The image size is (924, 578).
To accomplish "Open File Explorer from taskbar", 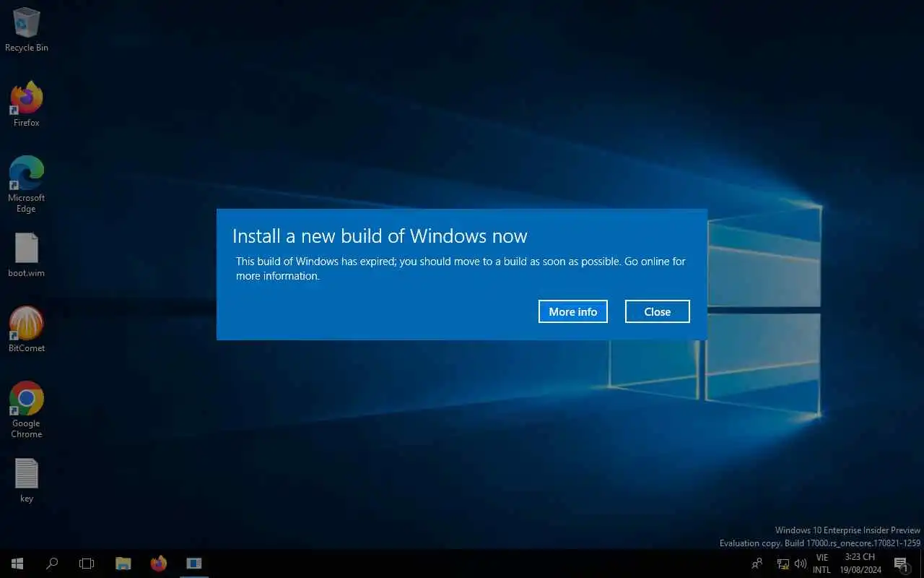I will pyautogui.click(x=123, y=564).
